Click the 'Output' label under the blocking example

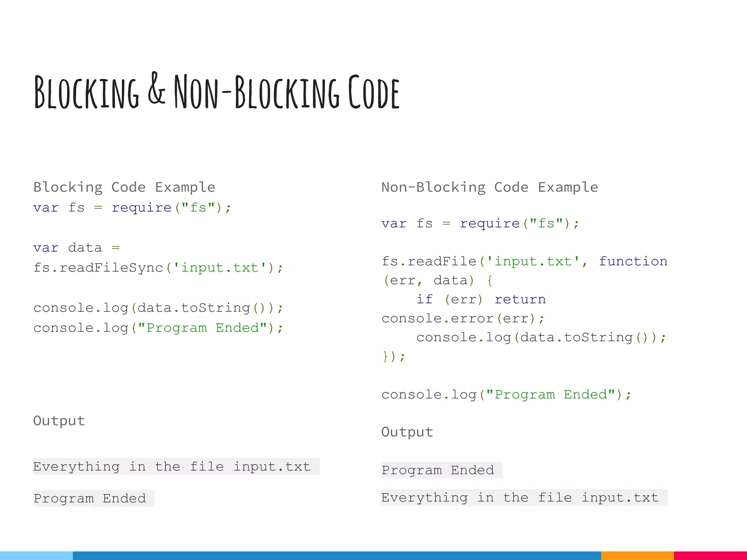tap(59, 421)
